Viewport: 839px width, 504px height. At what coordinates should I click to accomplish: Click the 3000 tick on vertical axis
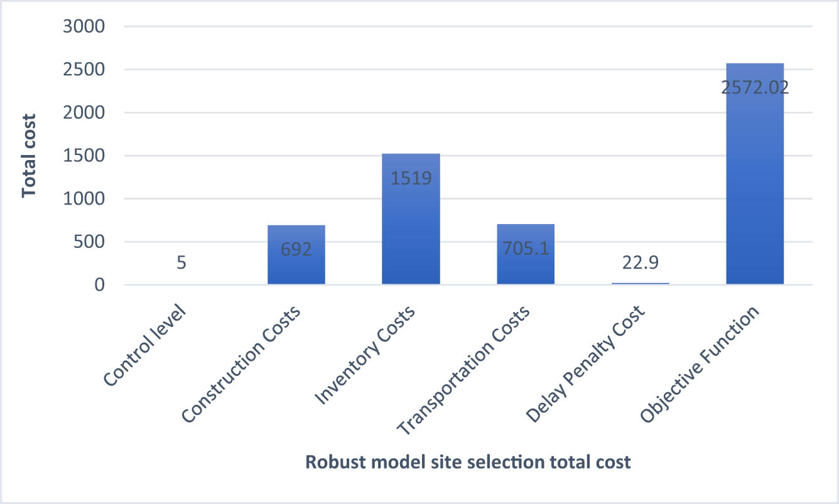click(82, 27)
